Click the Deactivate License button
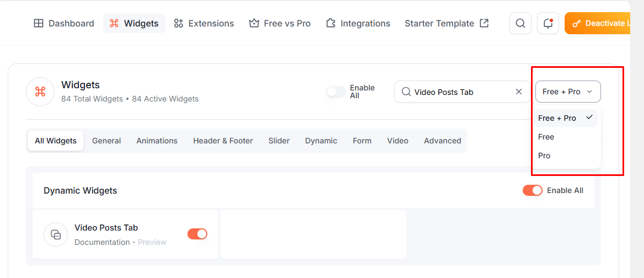 598,23
